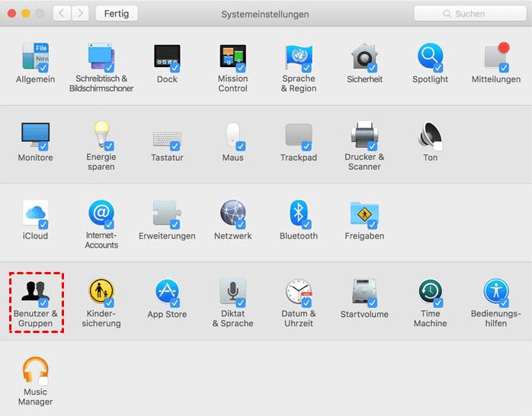Screen dimensions: 532x416
Task: Uncheck the Tastatur checkbox
Action: 176,146
